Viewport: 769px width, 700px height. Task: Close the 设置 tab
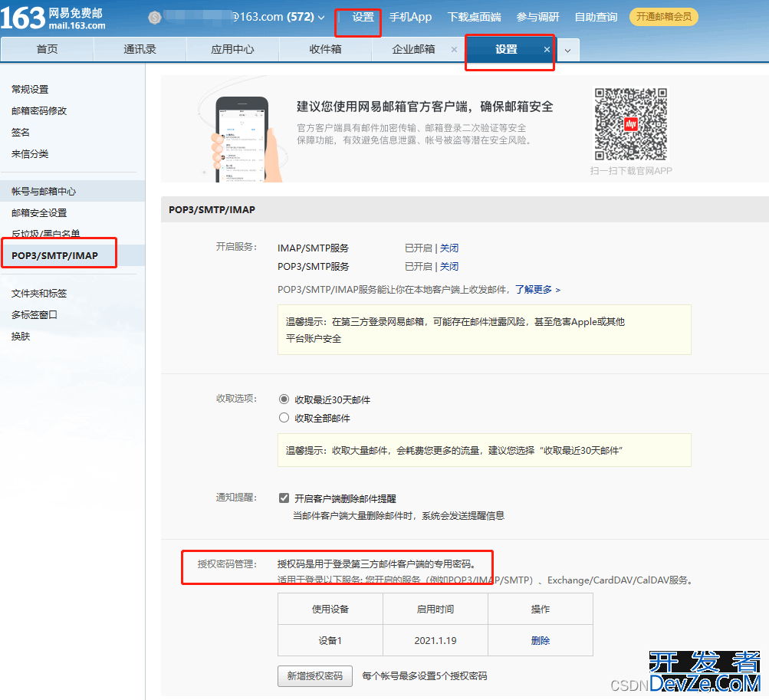(x=547, y=50)
